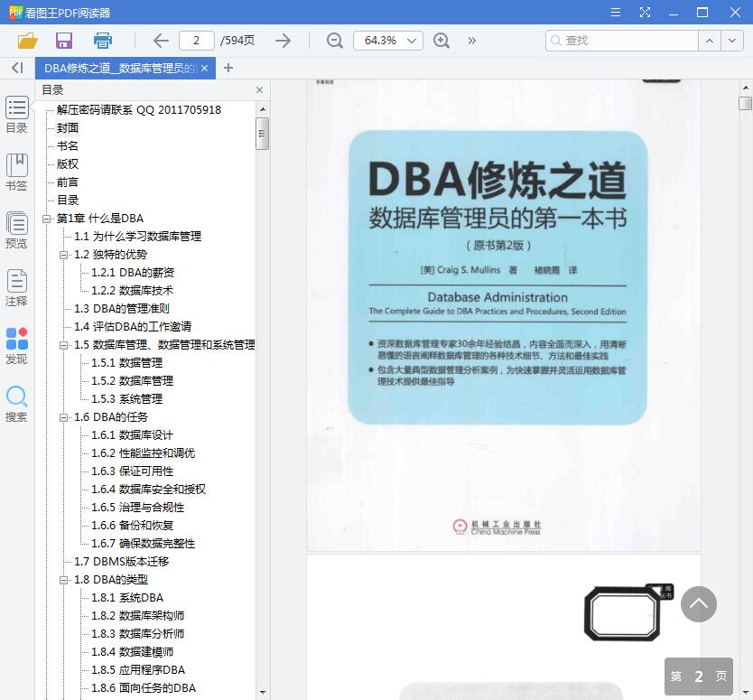
Task: Click the round back-to-top button
Action: (x=699, y=604)
